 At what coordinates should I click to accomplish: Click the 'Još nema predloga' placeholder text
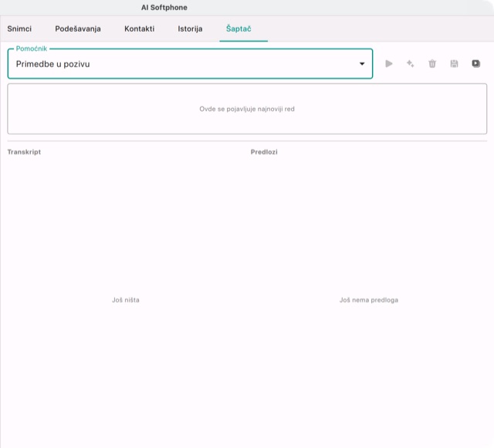[369, 300]
